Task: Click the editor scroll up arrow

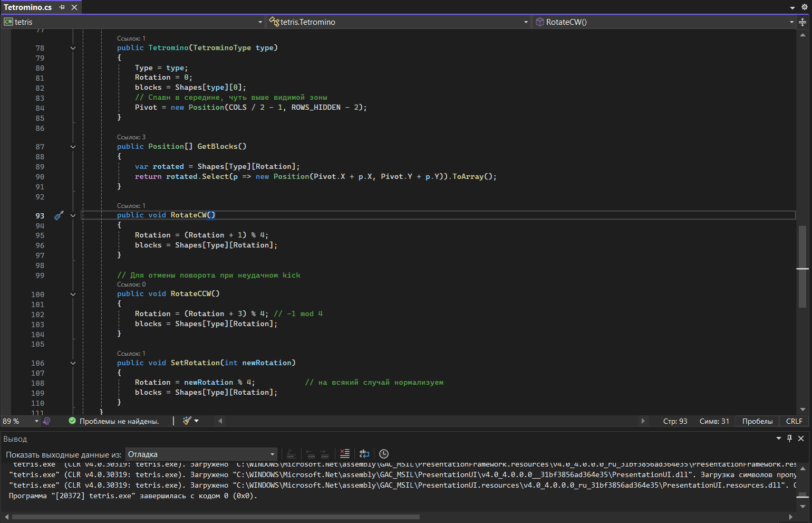Action: (x=803, y=35)
